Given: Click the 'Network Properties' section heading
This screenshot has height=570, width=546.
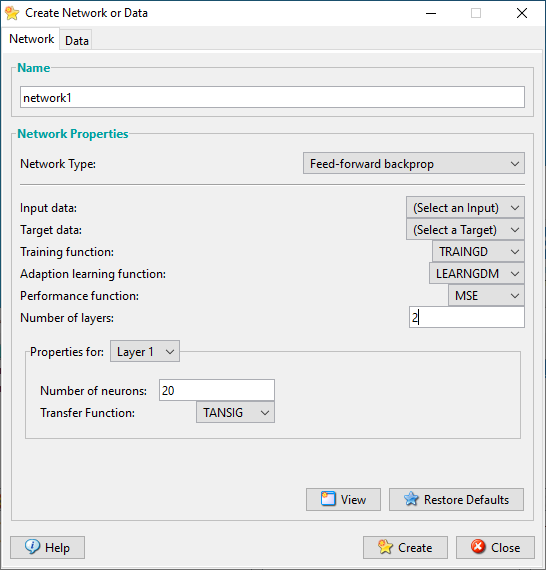Looking at the screenshot, I should coord(73,134).
